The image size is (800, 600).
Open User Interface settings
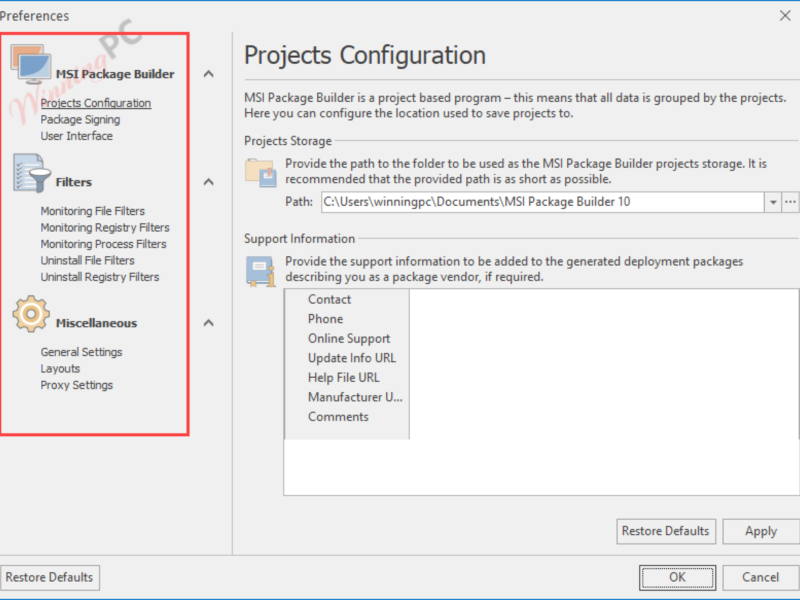coord(77,136)
